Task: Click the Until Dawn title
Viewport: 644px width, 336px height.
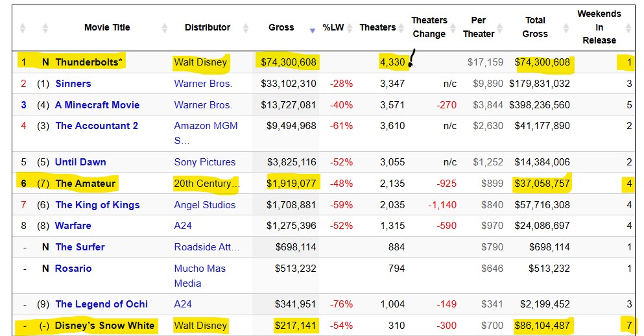Action: point(80,162)
